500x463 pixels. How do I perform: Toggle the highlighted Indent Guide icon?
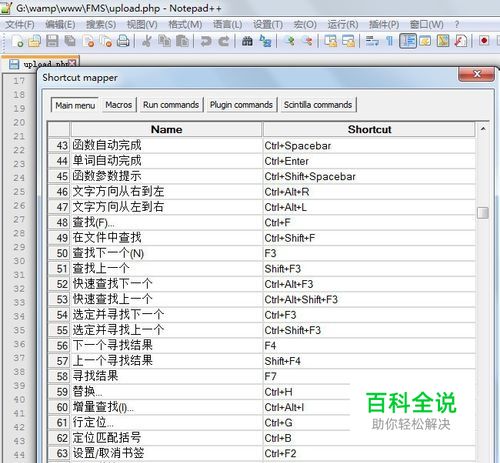[408, 41]
